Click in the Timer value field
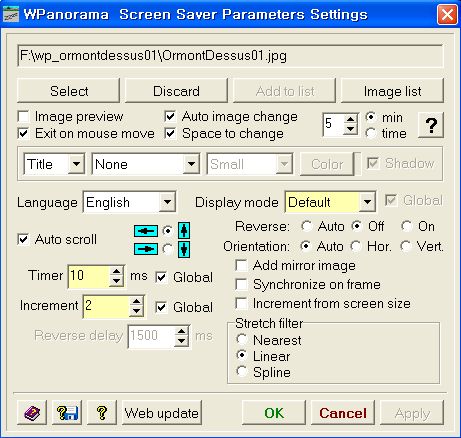The height and width of the screenshot is (438, 461). (89, 276)
